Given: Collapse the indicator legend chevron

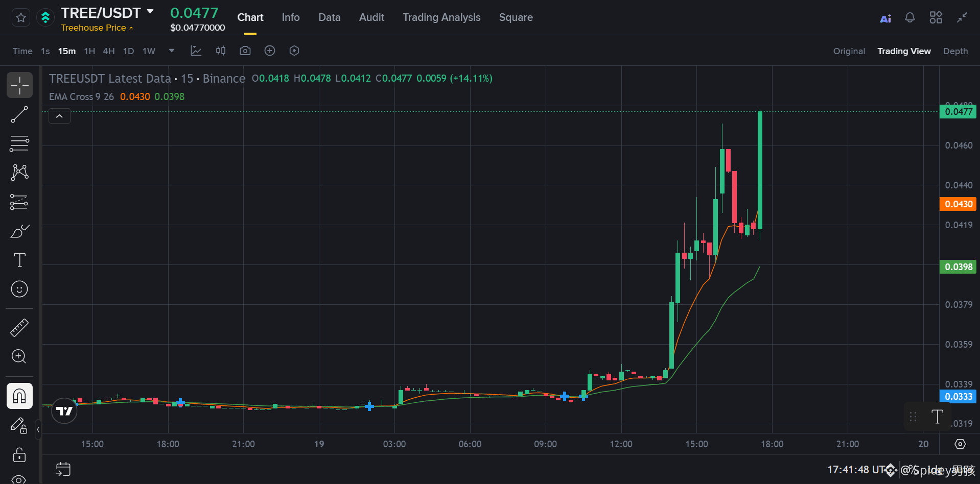Looking at the screenshot, I should coord(59,116).
